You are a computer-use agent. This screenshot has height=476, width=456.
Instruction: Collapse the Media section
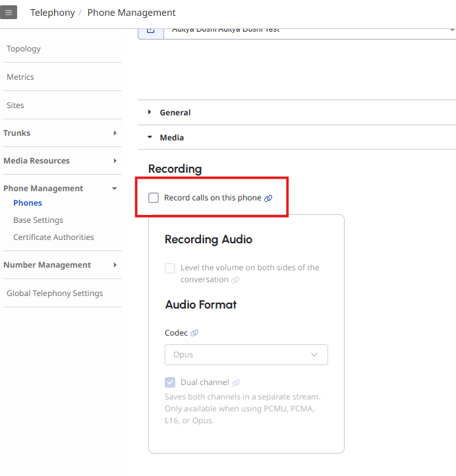tap(171, 138)
